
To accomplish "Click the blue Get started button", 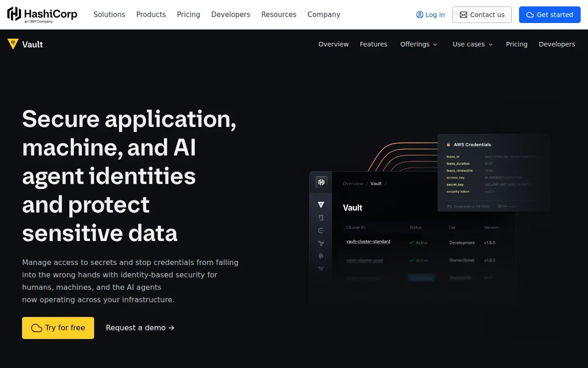I will click(x=550, y=15).
